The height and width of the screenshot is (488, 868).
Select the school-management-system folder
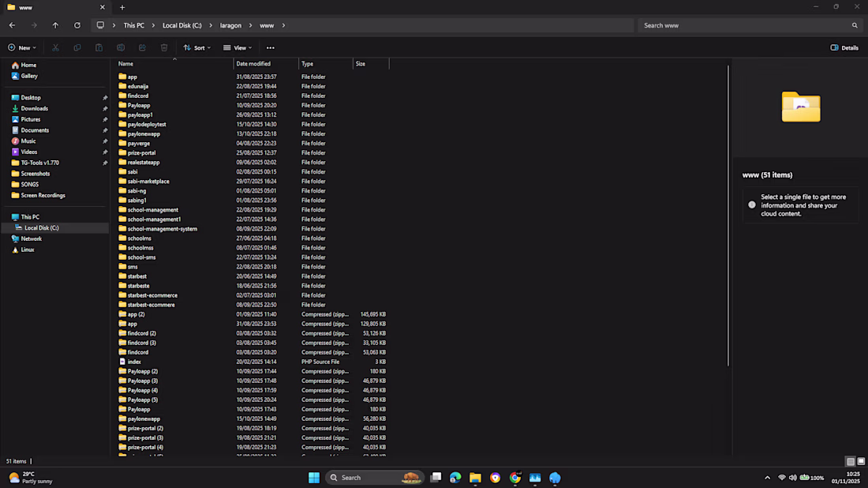pos(163,229)
